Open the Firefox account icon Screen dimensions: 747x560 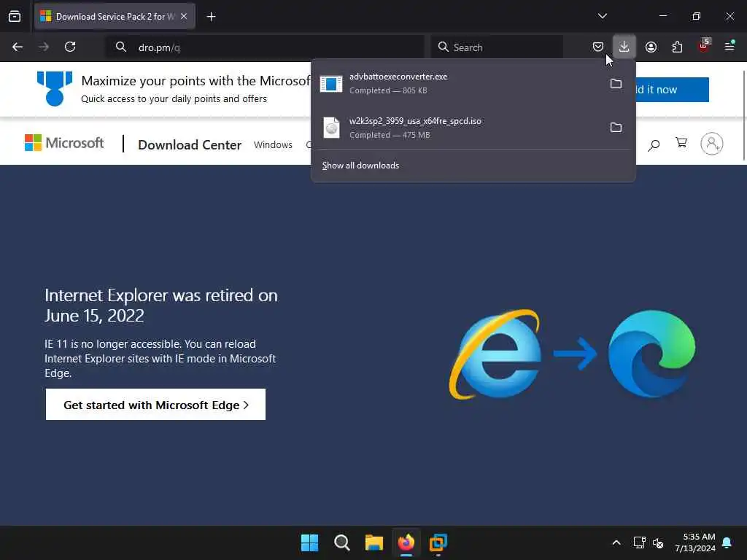coord(651,47)
